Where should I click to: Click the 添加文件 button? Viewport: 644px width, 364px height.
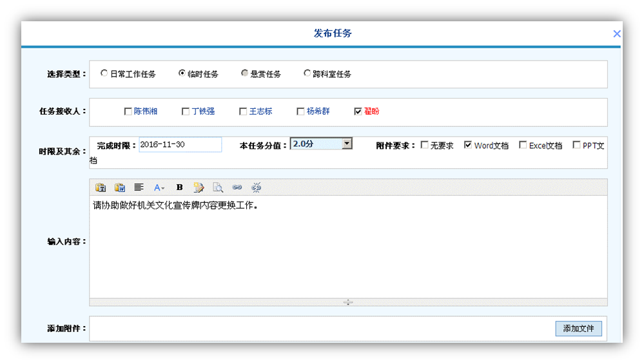click(x=578, y=329)
